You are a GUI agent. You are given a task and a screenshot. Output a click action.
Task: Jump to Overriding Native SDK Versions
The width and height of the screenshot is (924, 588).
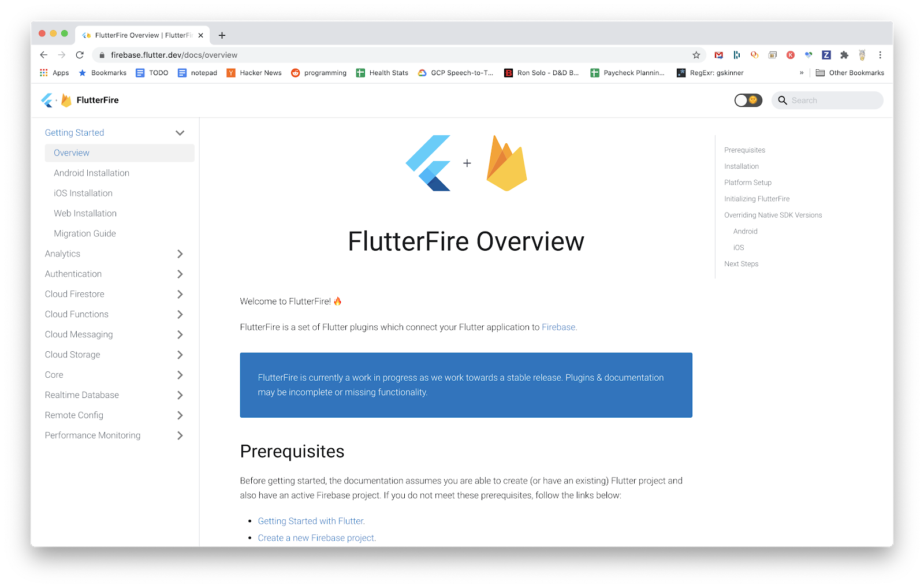click(x=773, y=215)
